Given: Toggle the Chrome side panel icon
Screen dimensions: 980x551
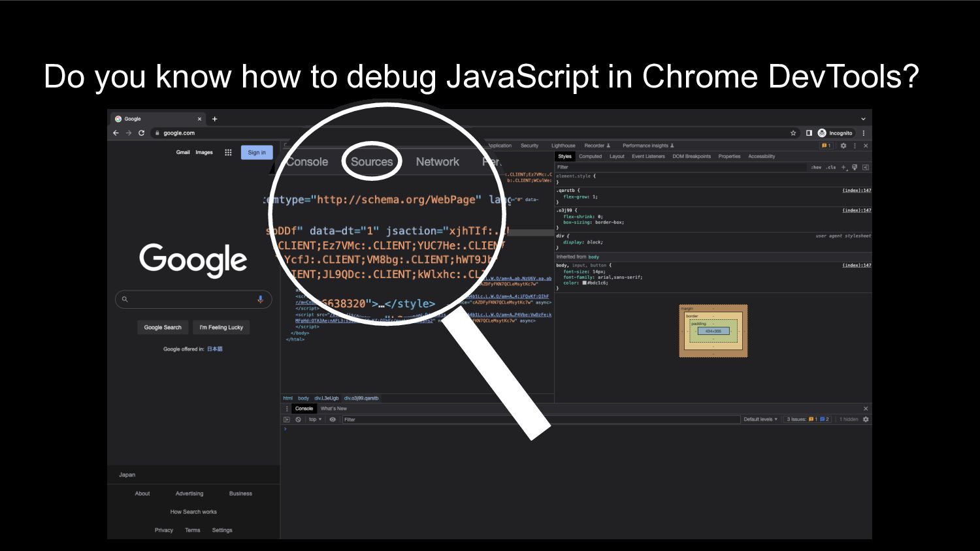Looking at the screenshot, I should pos(809,133).
